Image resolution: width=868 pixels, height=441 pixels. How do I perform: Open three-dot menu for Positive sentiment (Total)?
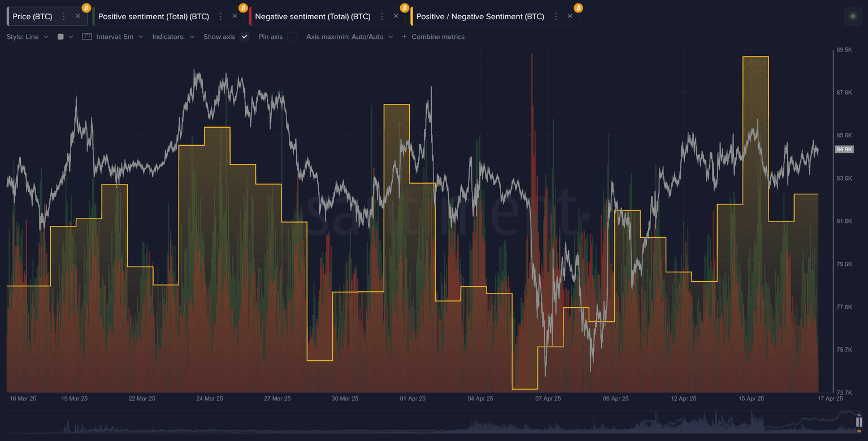tap(221, 16)
